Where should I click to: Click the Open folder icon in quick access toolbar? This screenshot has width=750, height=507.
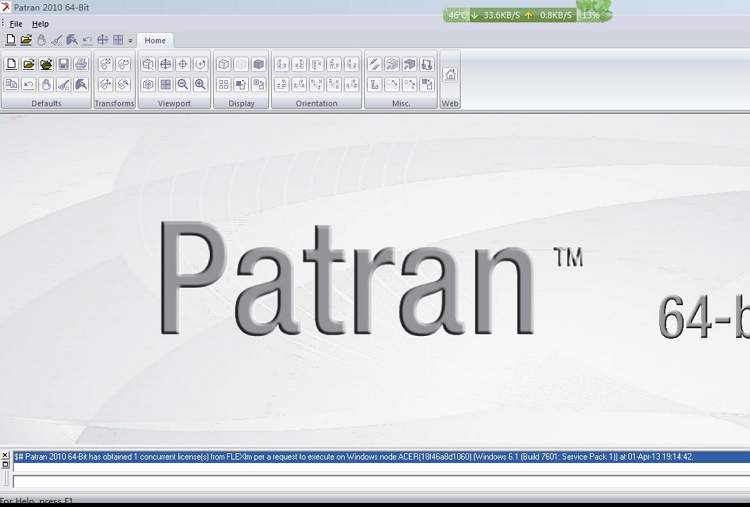(26, 40)
